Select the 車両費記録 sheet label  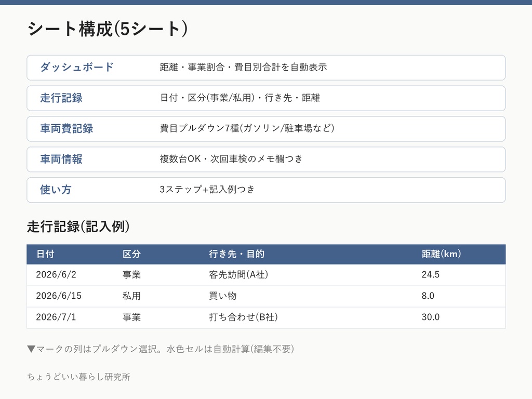tap(66, 128)
